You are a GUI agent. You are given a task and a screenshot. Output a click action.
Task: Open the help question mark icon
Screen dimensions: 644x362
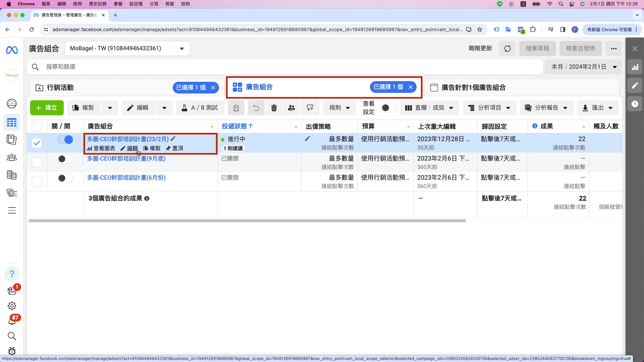[x=12, y=274]
